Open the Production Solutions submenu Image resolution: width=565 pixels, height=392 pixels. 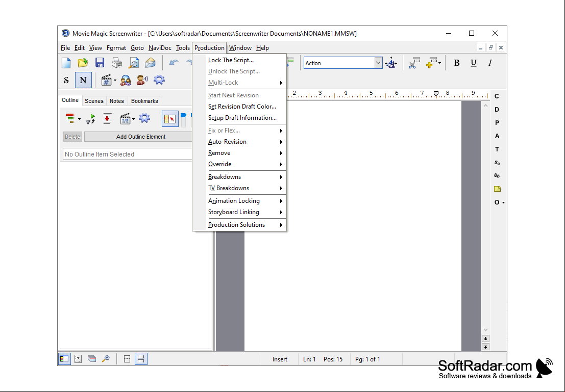click(x=239, y=225)
